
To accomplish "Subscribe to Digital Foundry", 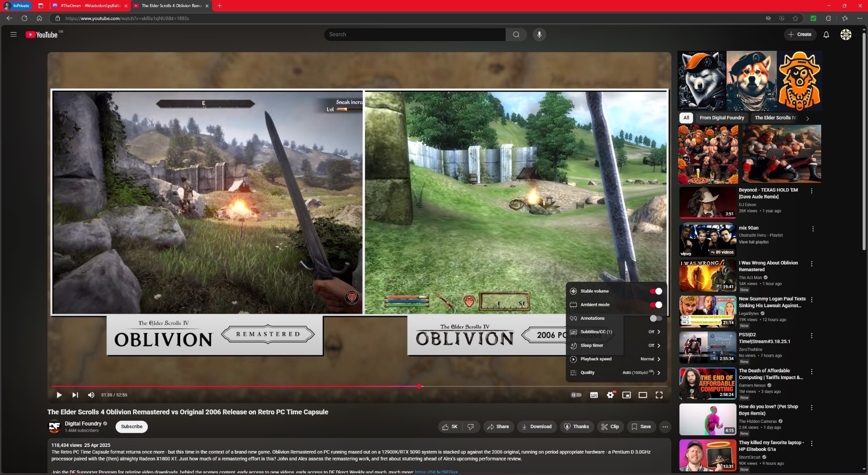I will [x=132, y=427].
